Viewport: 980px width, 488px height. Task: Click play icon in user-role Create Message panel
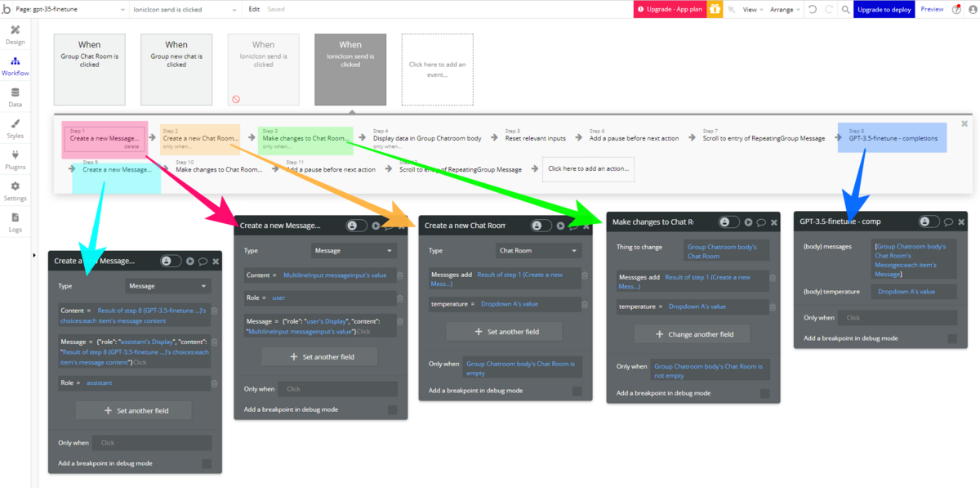coord(376,226)
